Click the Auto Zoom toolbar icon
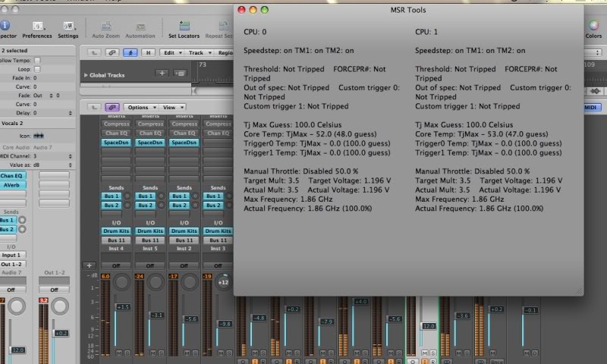Viewport: 607px width, 364px height. coord(105,27)
